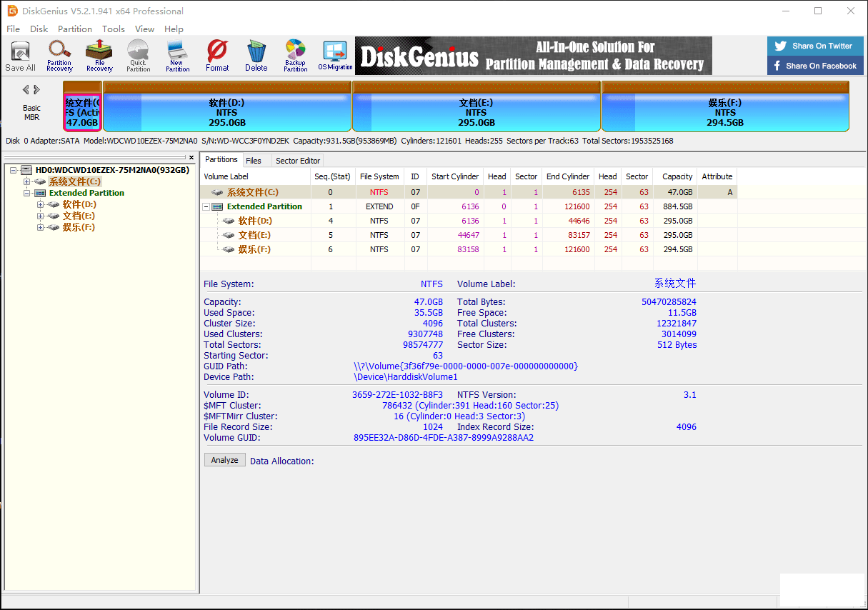Go to previous disk arrow

point(26,90)
